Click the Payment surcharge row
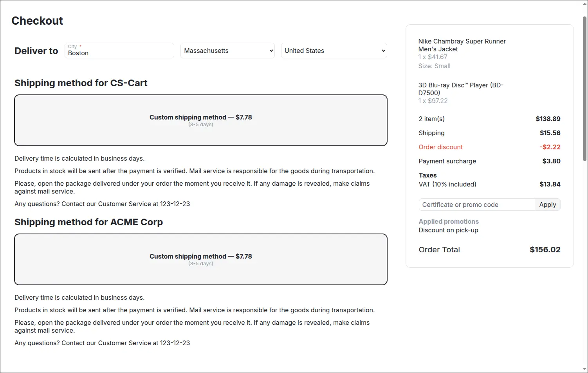The image size is (588, 373). tap(489, 161)
